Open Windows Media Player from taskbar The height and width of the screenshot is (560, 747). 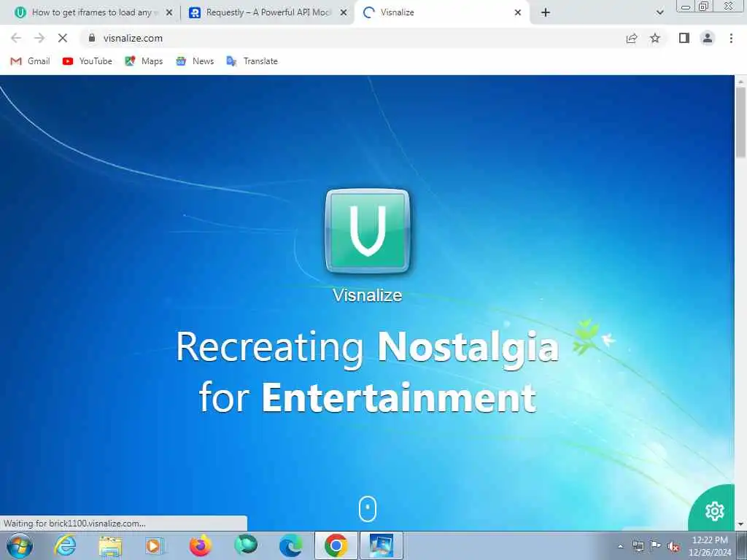coord(155,545)
